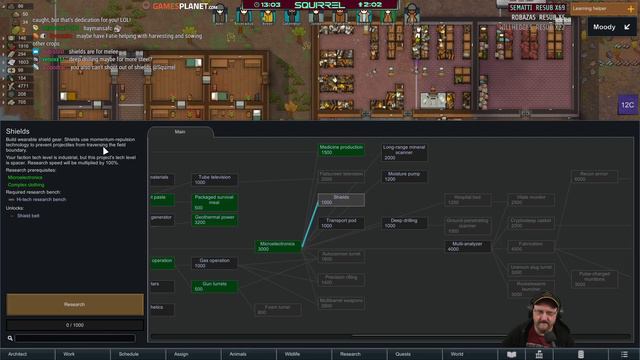
Task: Select the hooded colonist portrait after the timer
Action: pos(412,14)
